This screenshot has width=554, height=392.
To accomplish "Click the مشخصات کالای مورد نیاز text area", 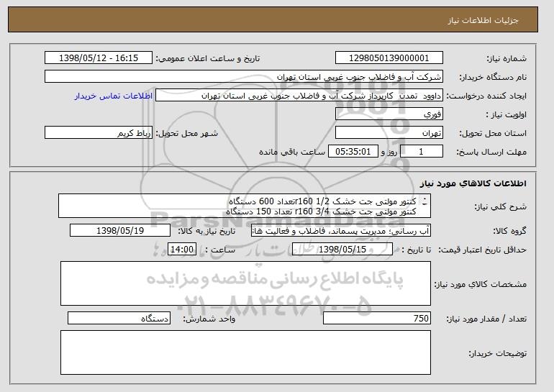I will (x=245, y=283).
